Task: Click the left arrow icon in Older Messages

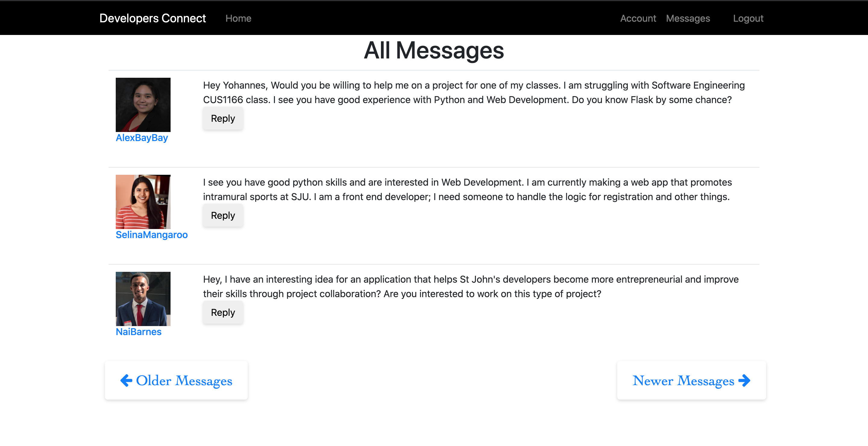Action: click(126, 381)
